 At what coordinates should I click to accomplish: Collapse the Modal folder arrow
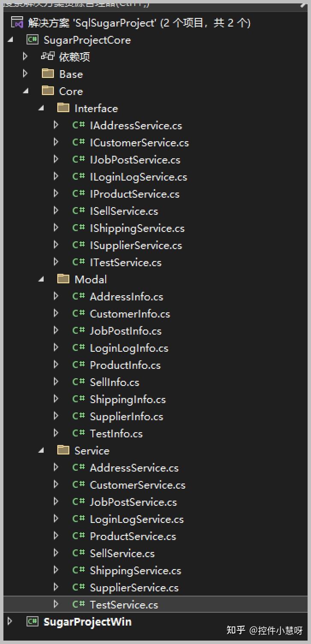[x=41, y=279]
